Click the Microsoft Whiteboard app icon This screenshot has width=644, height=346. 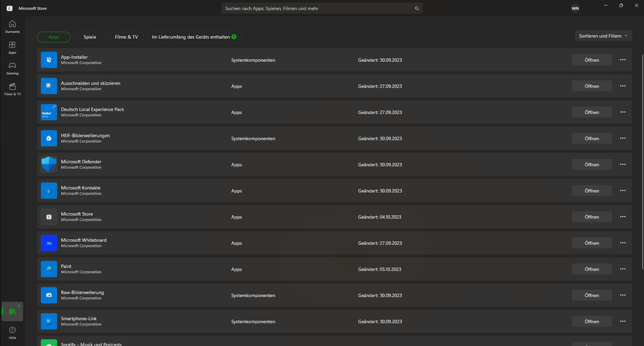coord(49,243)
